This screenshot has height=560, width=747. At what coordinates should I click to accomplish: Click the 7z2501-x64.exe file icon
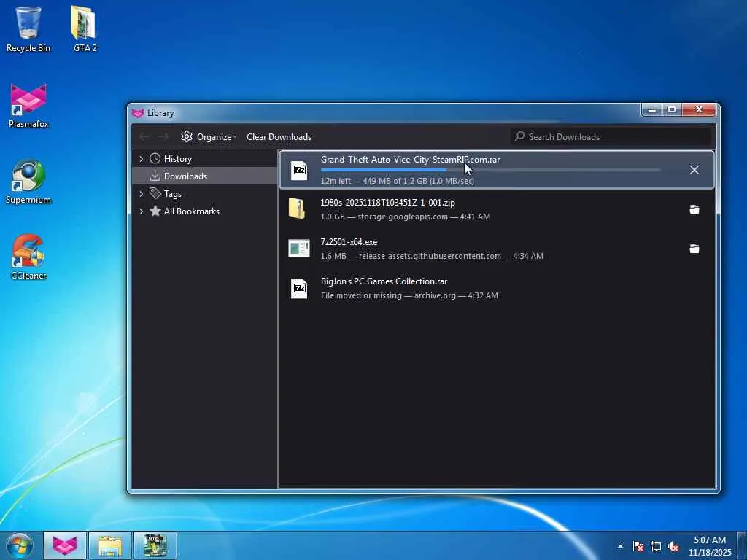(298, 248)
